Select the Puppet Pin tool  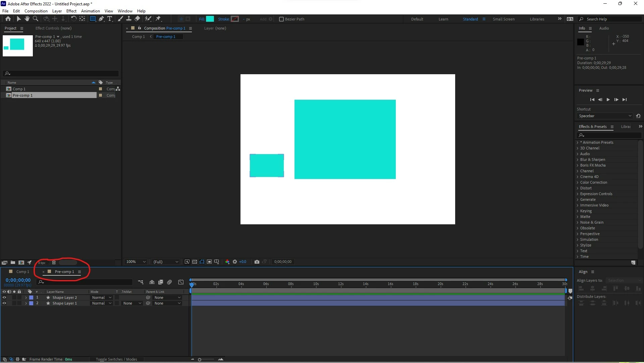point(158,19)
